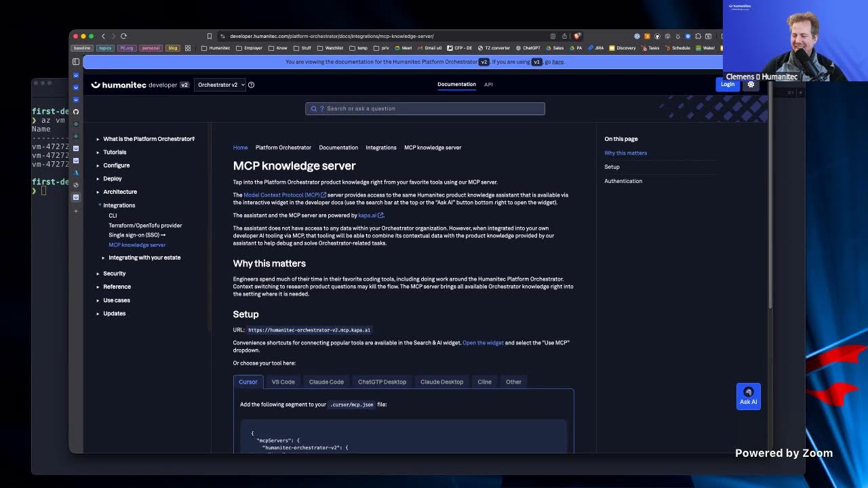Select the ChatGTP Desktop tool tab
The height and width of the screenshot is (488, 868).
[x=382, y=382]
